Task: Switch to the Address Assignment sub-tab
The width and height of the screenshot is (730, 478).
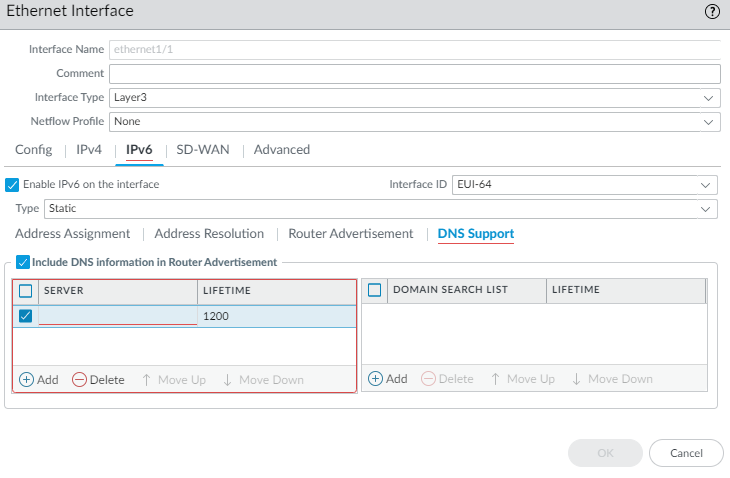Action: 73,234
